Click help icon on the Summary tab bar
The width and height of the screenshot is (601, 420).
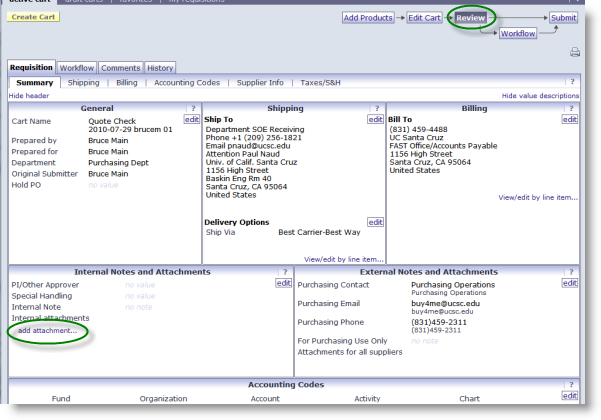coord(571,83)
